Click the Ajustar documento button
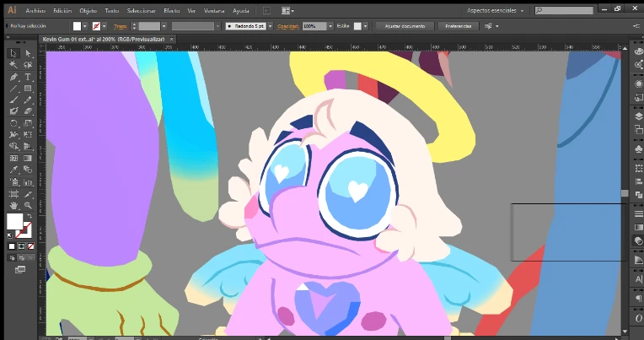The width and height of the screenshot is (644, 340). (x=405, y=26)
